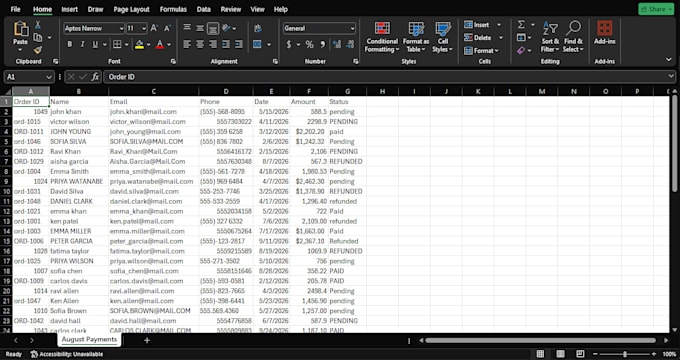Open the Aptos Narrow font name dropdown

tap(121, 29)
